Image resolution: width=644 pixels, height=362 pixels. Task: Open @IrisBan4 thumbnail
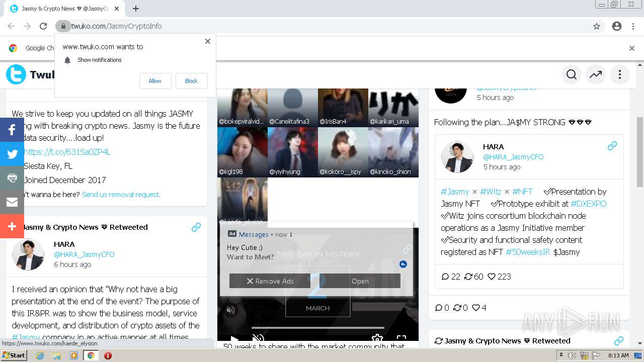pyautogui.click(x=343, y=108)
